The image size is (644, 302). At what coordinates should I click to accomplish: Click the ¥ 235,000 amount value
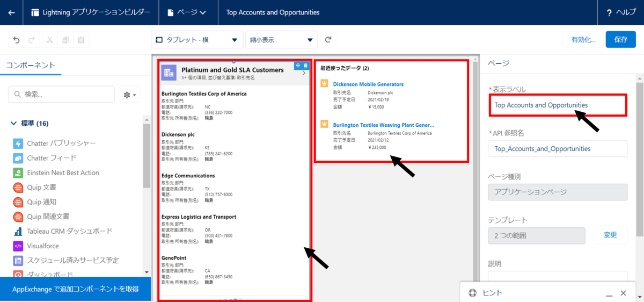[x=377, y=147]
